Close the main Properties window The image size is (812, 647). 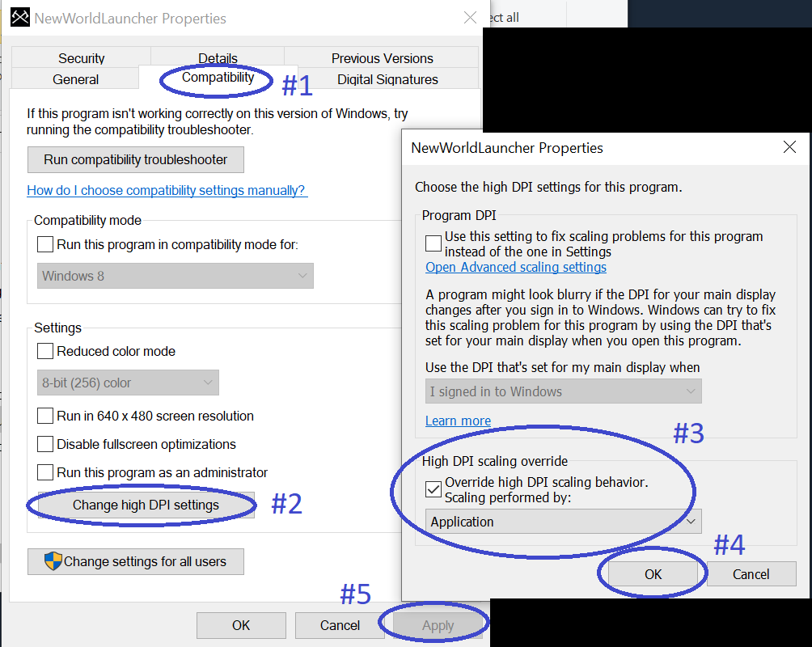[x=470, y=18]
